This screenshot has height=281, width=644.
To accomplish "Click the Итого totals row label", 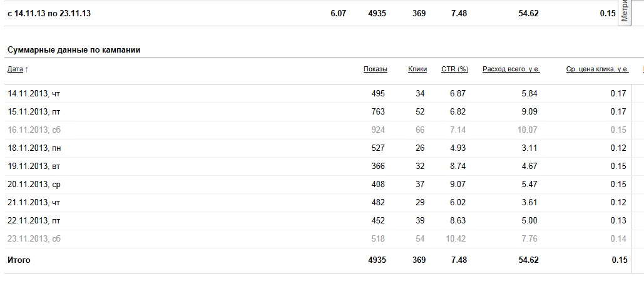I will pyautogui.click(x=19, y=260).
